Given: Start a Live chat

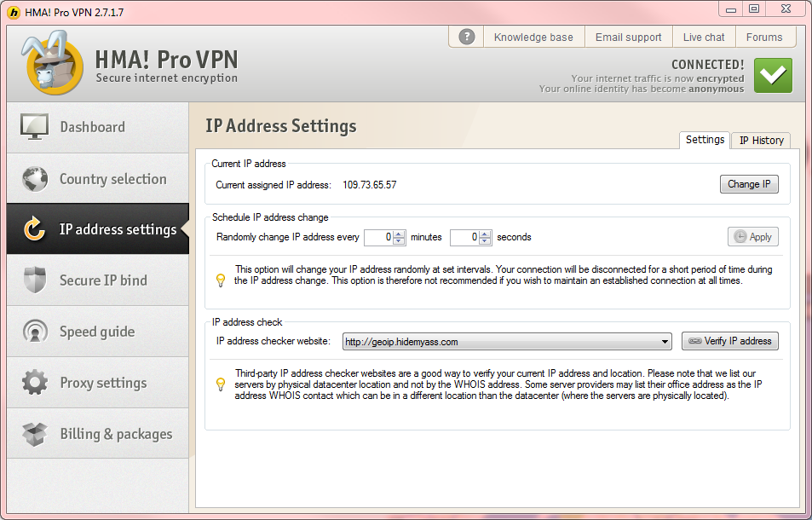Looking at the screenshot, I should pos(704,38).
